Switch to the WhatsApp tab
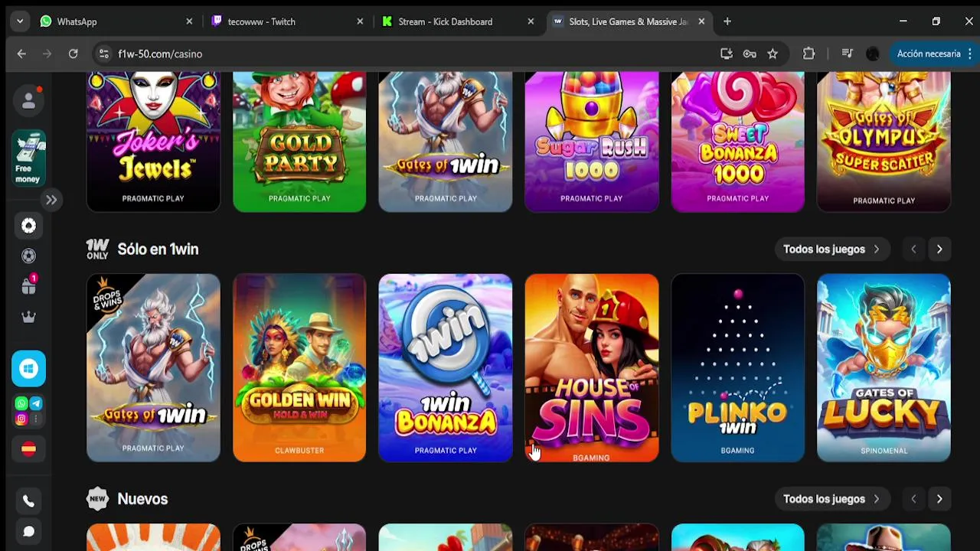 [x=115, y=21]
